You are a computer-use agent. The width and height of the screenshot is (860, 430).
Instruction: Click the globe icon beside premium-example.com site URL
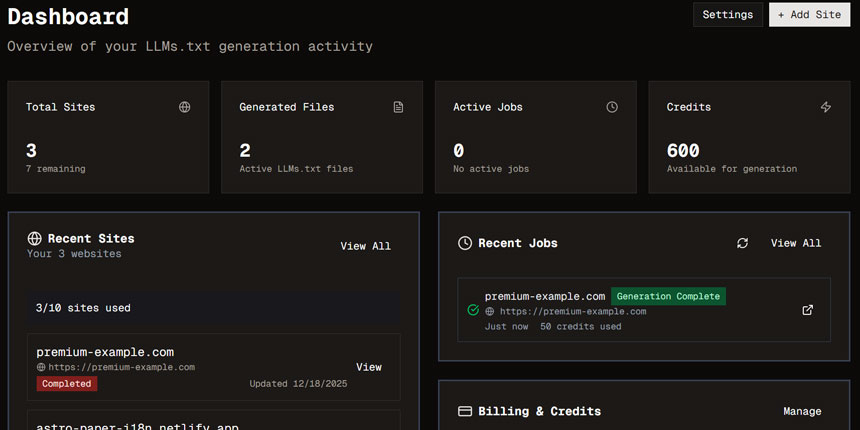(41, 367)
